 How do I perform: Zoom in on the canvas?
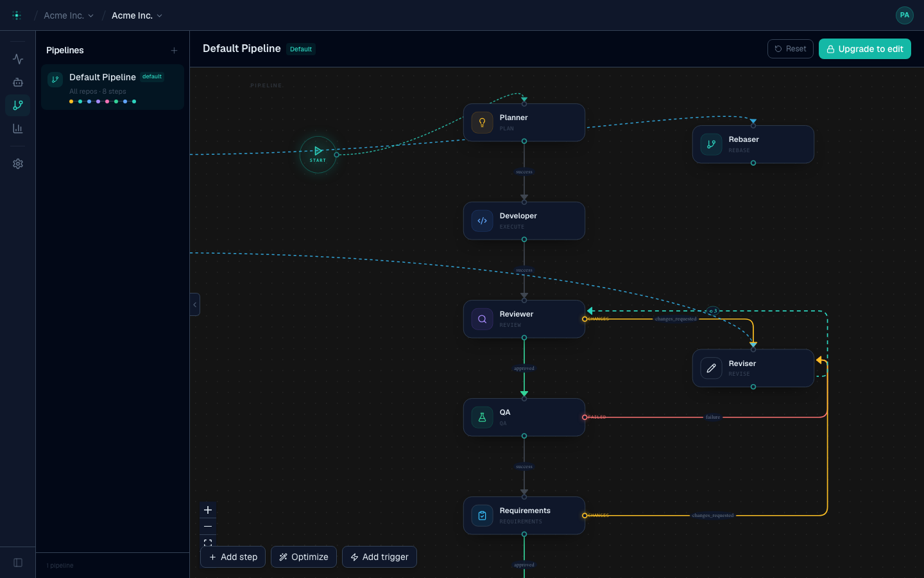pos(208,510)
